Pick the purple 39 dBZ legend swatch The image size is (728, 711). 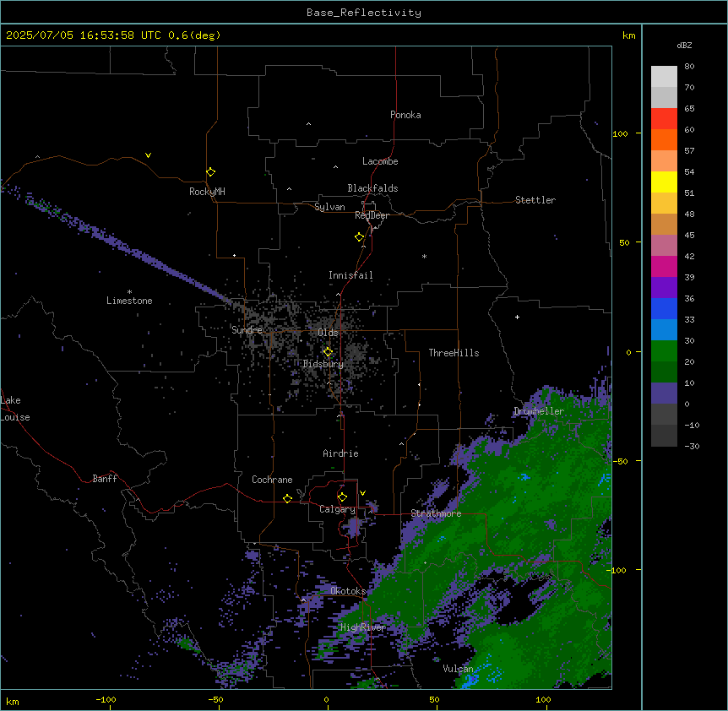pyautogui.click(x=664, y=287)
